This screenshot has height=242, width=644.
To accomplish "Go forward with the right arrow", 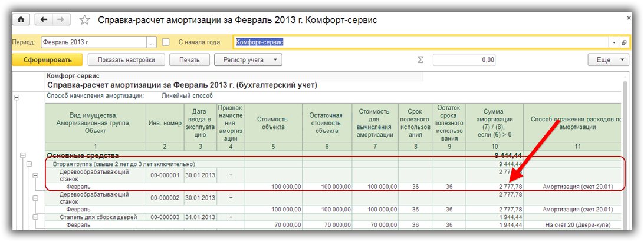I will pyautogui.click(x=60, y=19).
